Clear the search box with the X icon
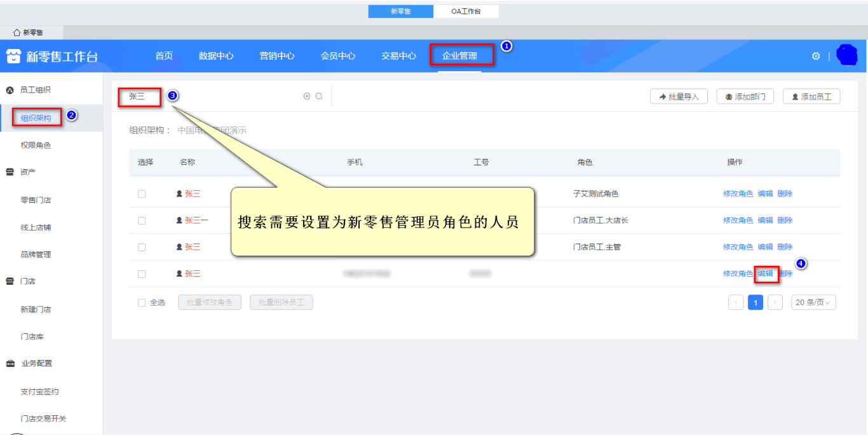This screenshot has width=868, height=435. 307,96
